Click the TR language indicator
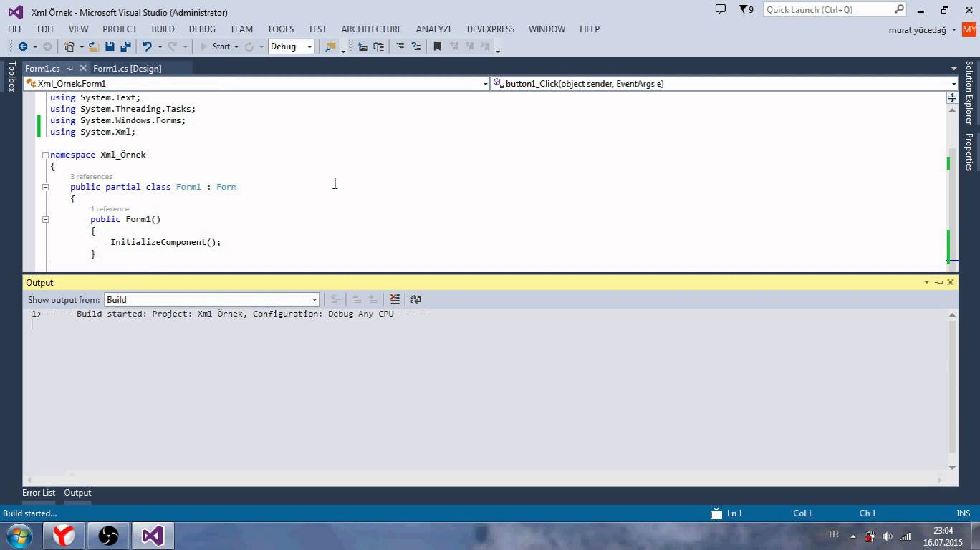This screenshot has height=550, width=980. 833,534
